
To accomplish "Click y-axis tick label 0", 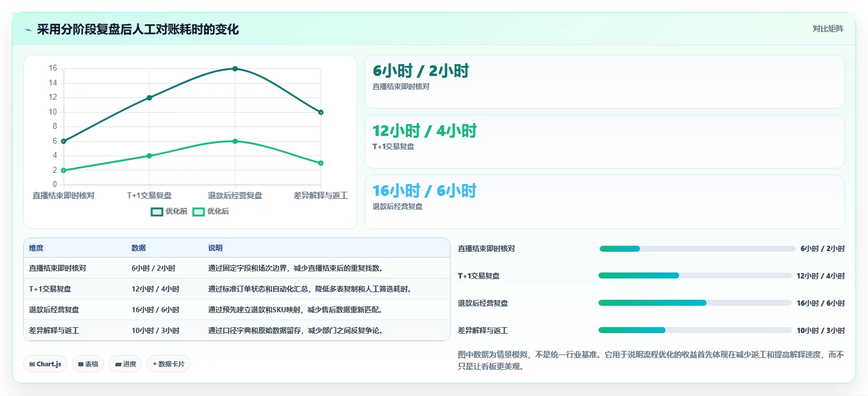I will click(x=55, y=185).
